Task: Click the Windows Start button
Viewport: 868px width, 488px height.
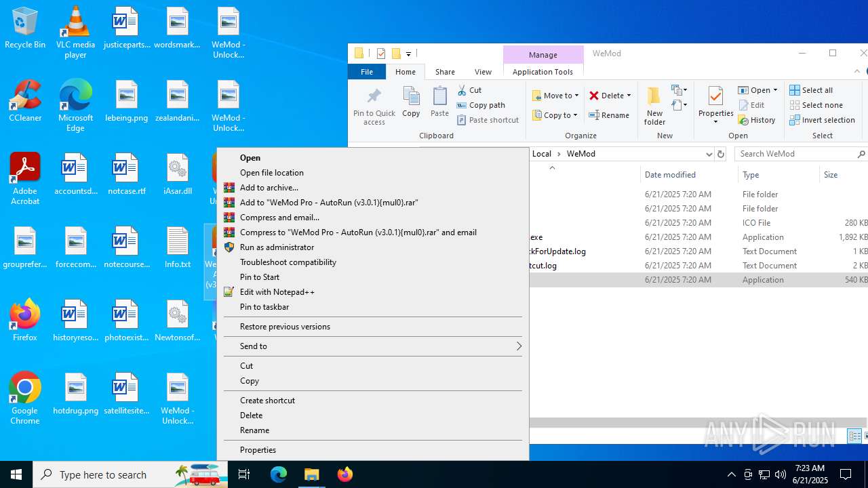Action: click(16, 474)
